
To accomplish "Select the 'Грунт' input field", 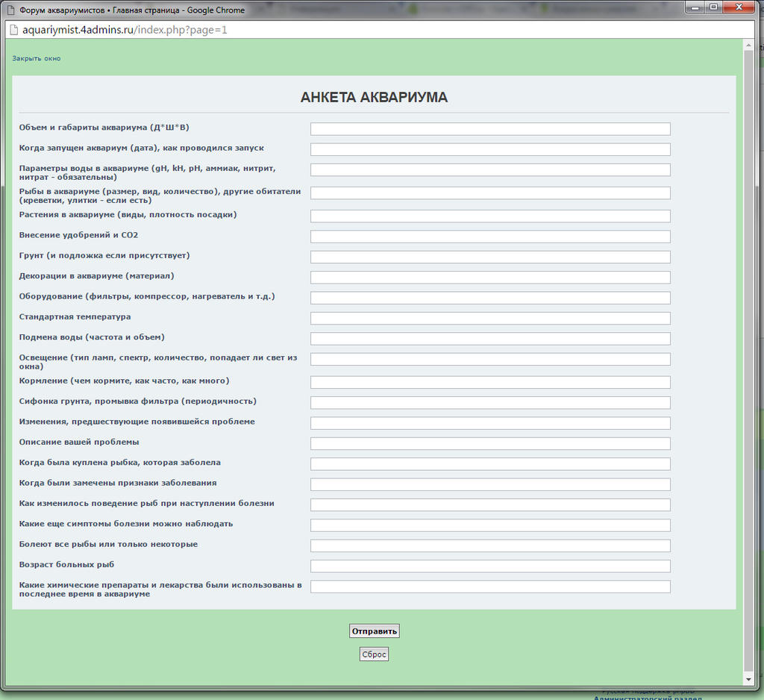I will coord(489,257).
